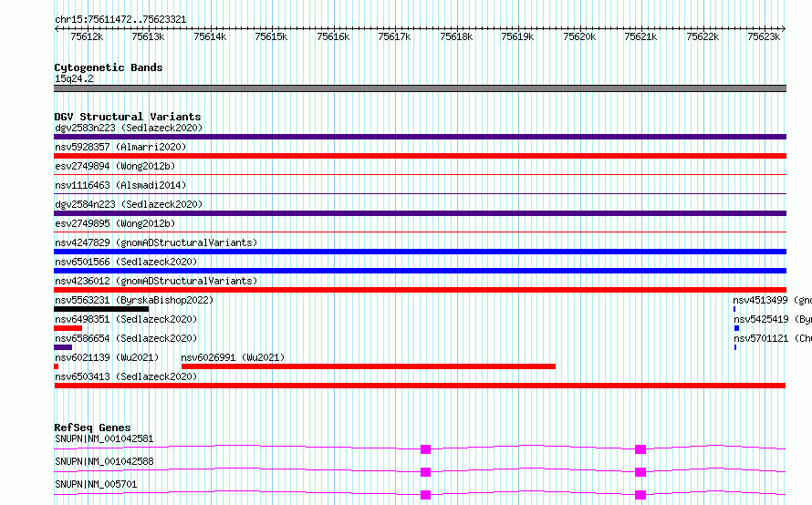
Task: Click left exon of SNUPN NM_005701
Action: (x=426, y=495)
